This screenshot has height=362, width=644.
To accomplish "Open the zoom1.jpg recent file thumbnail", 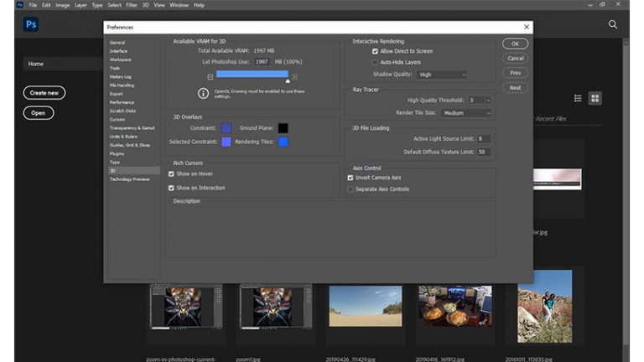I will [276, 307].
